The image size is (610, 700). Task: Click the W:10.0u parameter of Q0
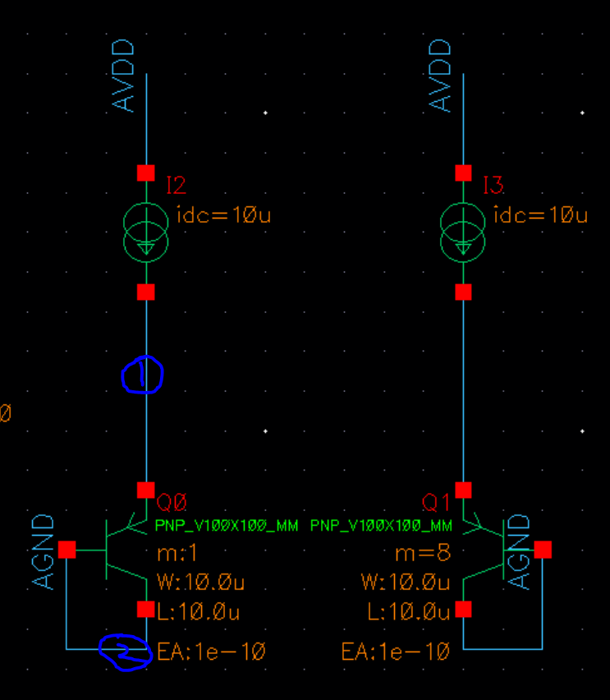click(x=201, y=583)
